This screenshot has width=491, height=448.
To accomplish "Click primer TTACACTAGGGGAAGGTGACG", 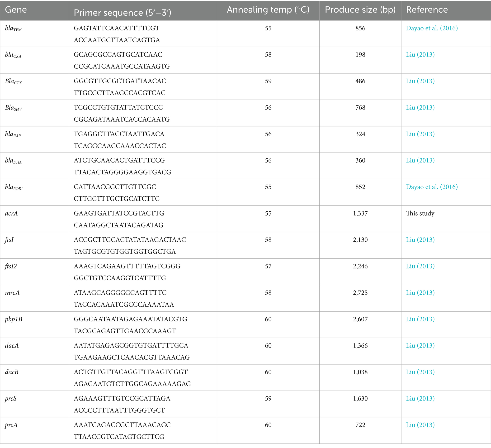I will click(123, 172).
